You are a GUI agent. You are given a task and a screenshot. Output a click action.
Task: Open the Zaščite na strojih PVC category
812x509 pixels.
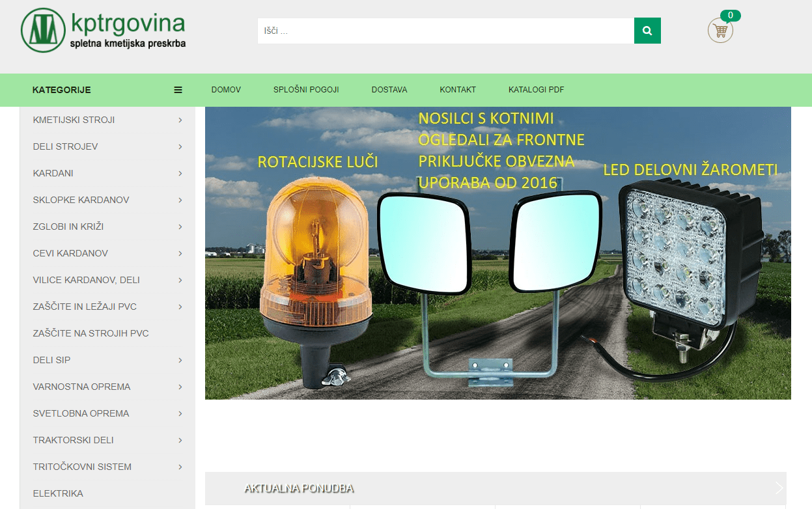pyautogui.click(x=91, y=333)
